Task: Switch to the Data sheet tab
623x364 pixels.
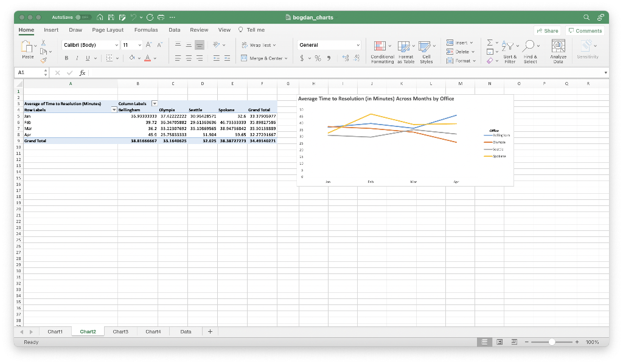Action: [186, 331]
